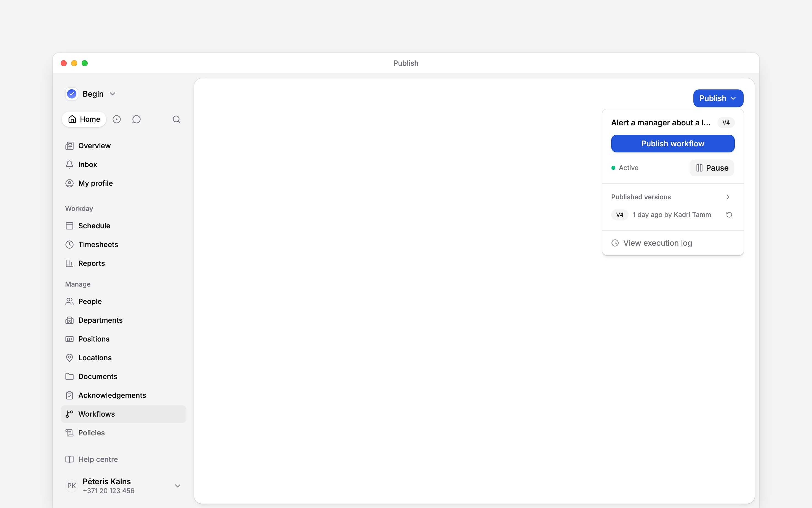Click the circled dot icon beside Home
This screenshot has height=508, width=812.
coord(116,119)
